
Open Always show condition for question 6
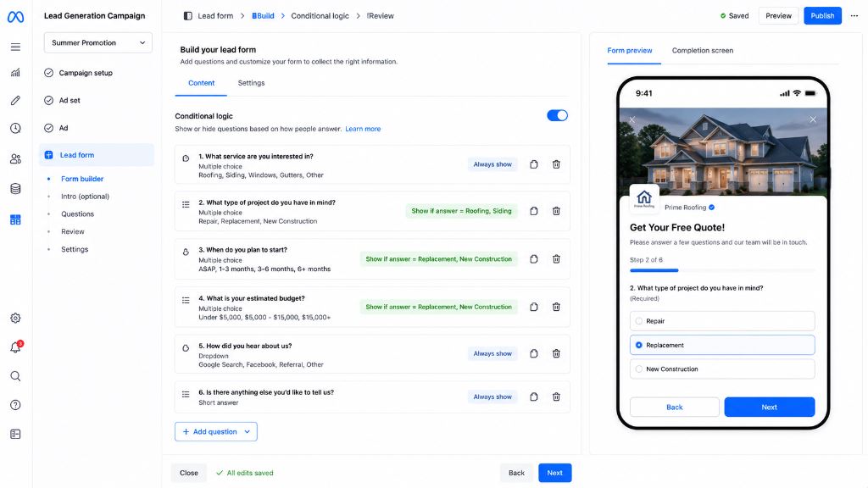[x=492, y=396]
